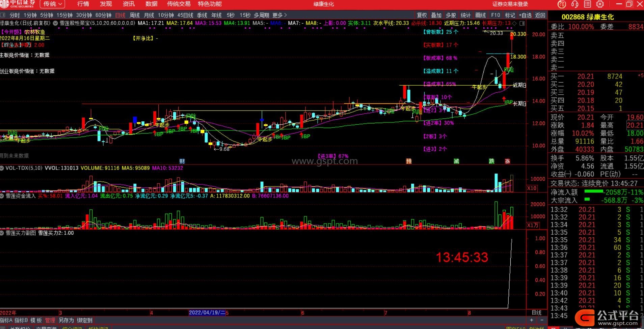Open the 多周期 multi-period view
Screen dimensions: 644x329
coord(262,15)
